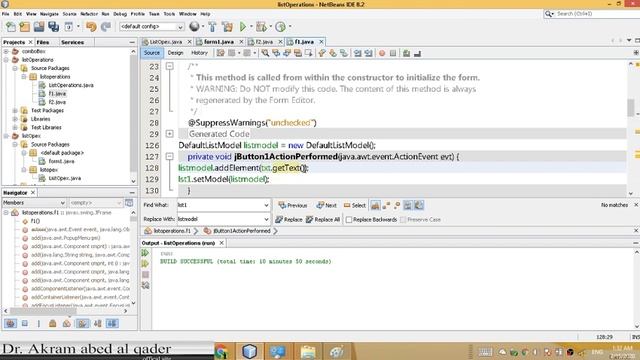Collapse the listOperations project node
The image size is (640, 360).
(x=6, y=60)
